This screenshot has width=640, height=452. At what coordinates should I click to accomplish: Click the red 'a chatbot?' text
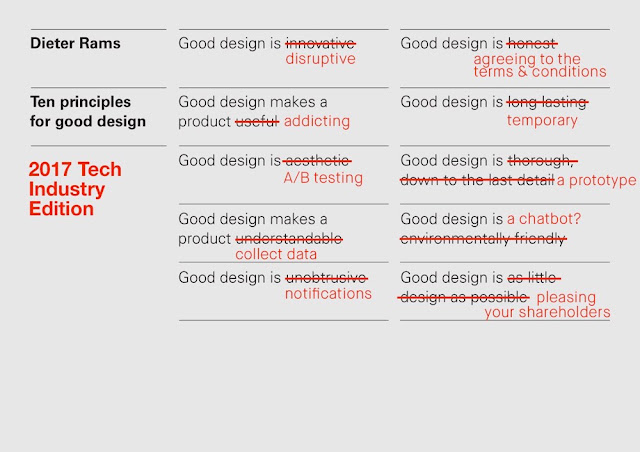pos(544,219)
